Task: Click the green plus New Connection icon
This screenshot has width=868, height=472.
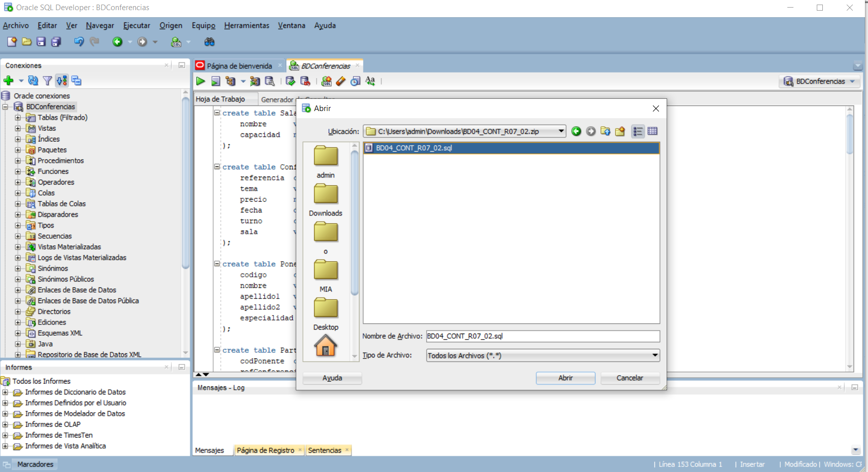Action: pos(9,81)
